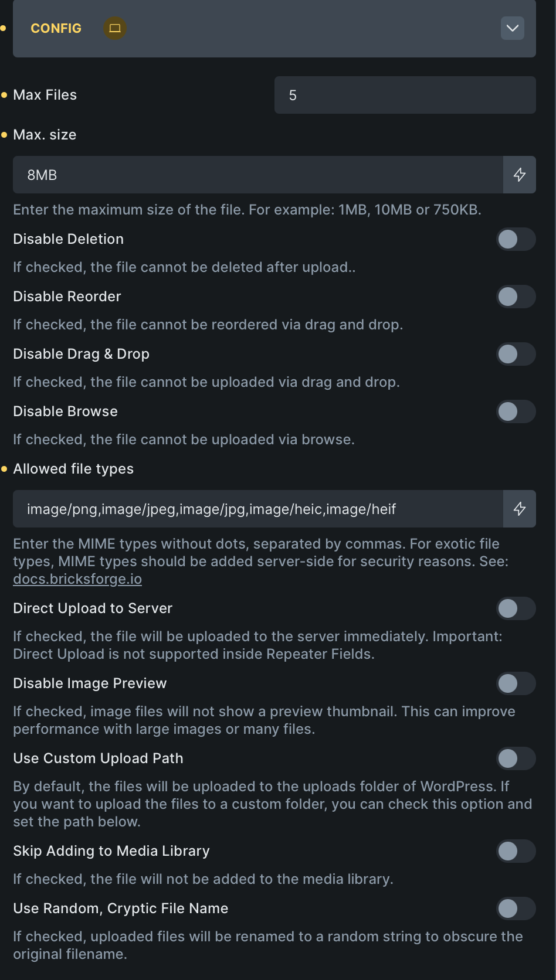Enable the Use Custom Upload Path toggle
Image resolution: width=556 pixels, height=980 pixels.
click(x=516, y=758)
